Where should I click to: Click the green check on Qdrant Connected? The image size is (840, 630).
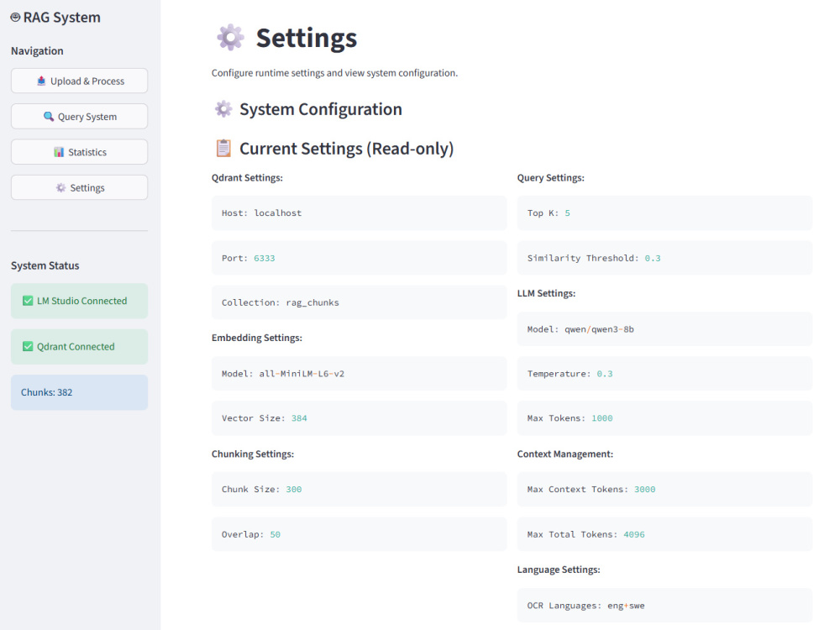[28, 347]
